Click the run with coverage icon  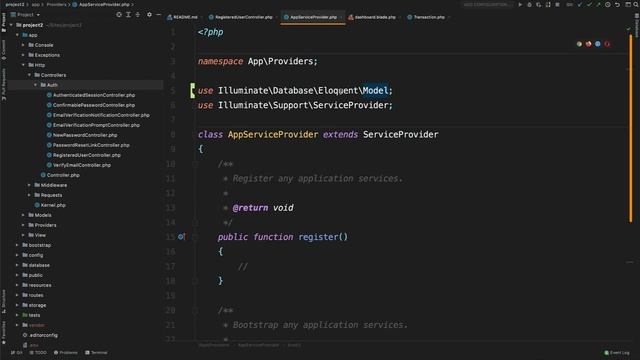point(539,4)
